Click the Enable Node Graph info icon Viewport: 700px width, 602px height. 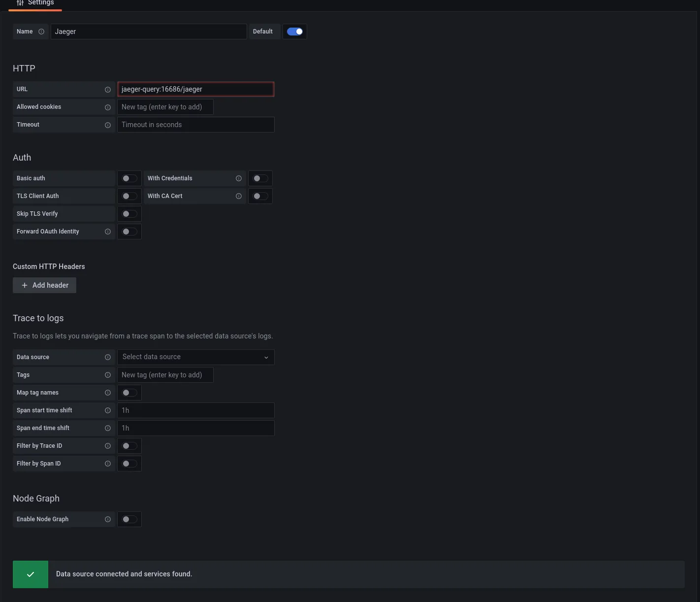[108, 519]
